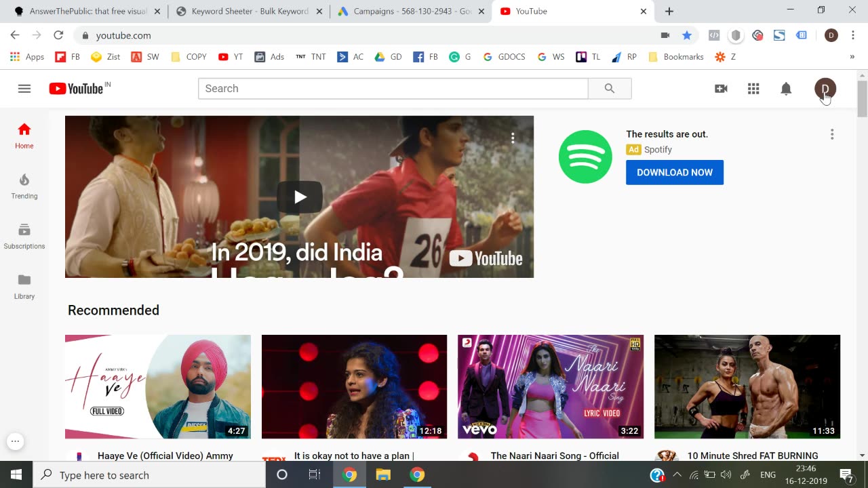Open Apps shortcut in bookmarks bar
This screenshot has height=488, width=868.
pos(27,57)
